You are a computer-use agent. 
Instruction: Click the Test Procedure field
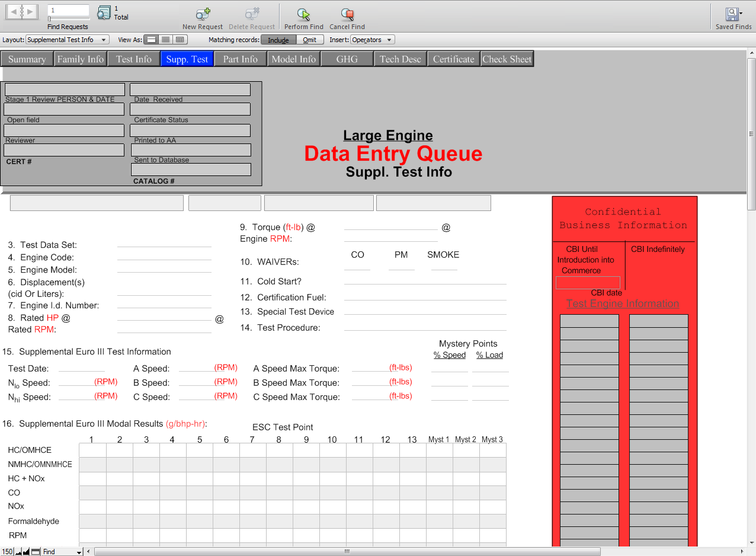pos(425,325)
